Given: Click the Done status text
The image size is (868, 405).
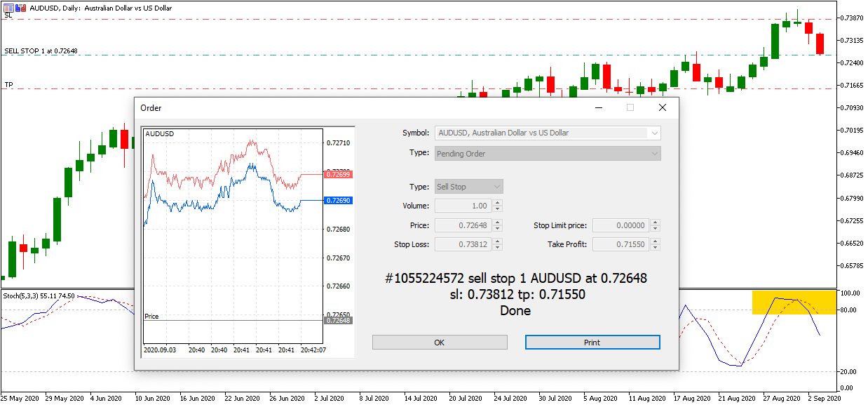Looking at the screenshot, I should pos(516,310).
